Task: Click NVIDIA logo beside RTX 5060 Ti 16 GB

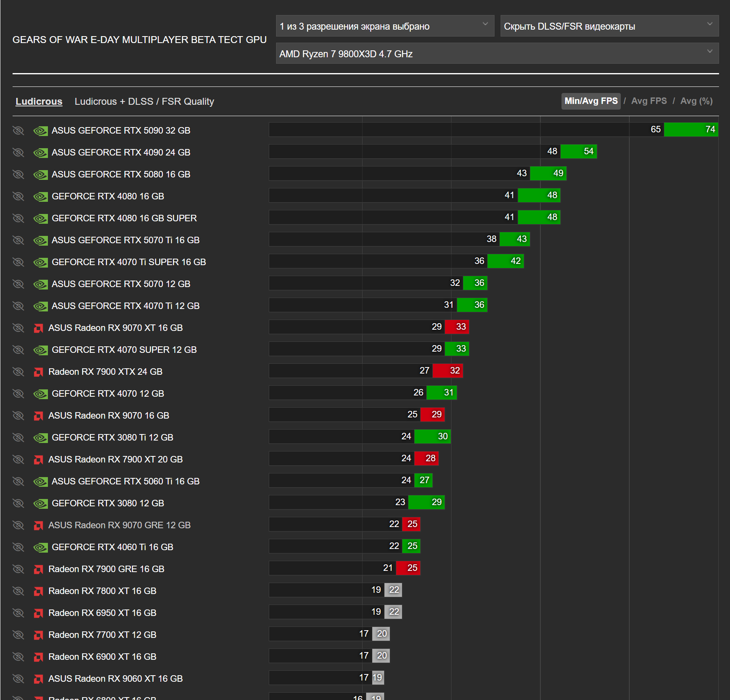Action: click(x=41, y=482)
